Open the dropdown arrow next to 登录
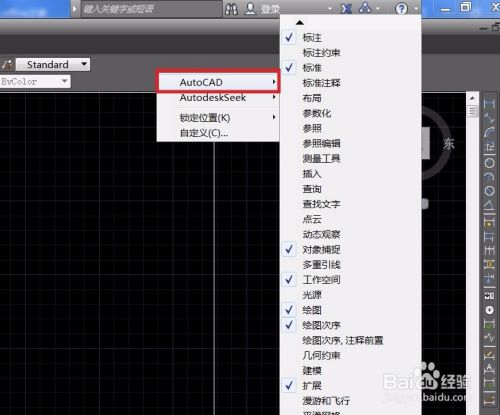500x415 pixels. coord(330,9)
